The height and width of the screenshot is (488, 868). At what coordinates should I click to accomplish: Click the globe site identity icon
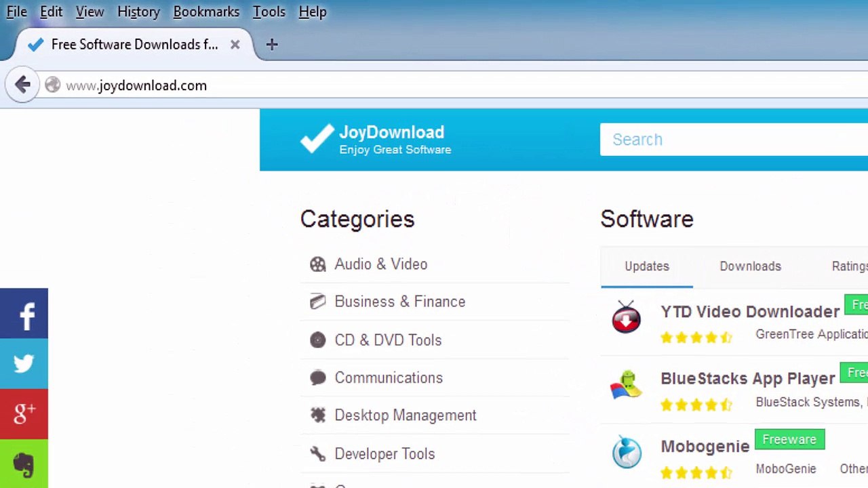tap(52, 85)
